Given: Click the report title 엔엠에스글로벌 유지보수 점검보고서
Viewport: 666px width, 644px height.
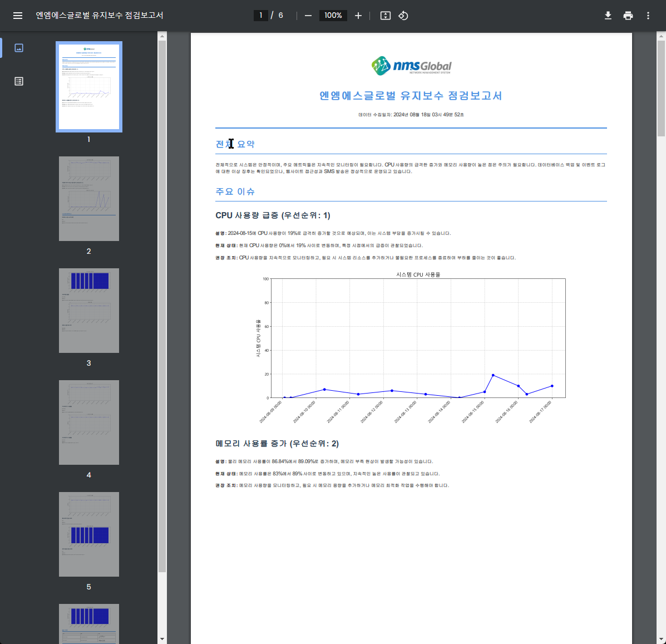Looking at the screenshot, I should pos(411,96).
